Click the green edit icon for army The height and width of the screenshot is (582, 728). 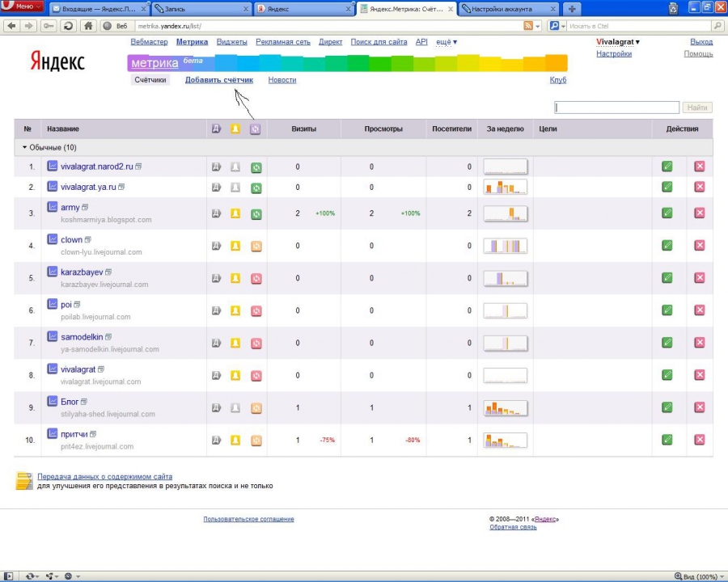click(x=667, y=213)
